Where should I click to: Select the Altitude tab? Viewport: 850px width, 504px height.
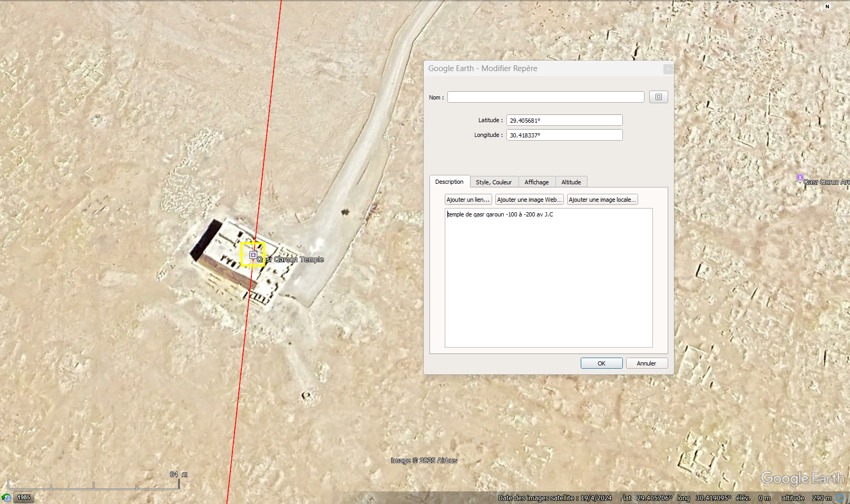point(571,182)
